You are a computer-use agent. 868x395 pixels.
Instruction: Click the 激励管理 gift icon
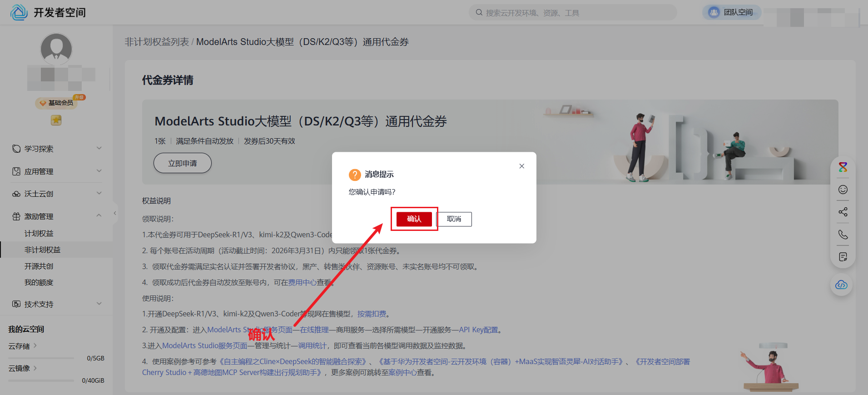[16, 216]
